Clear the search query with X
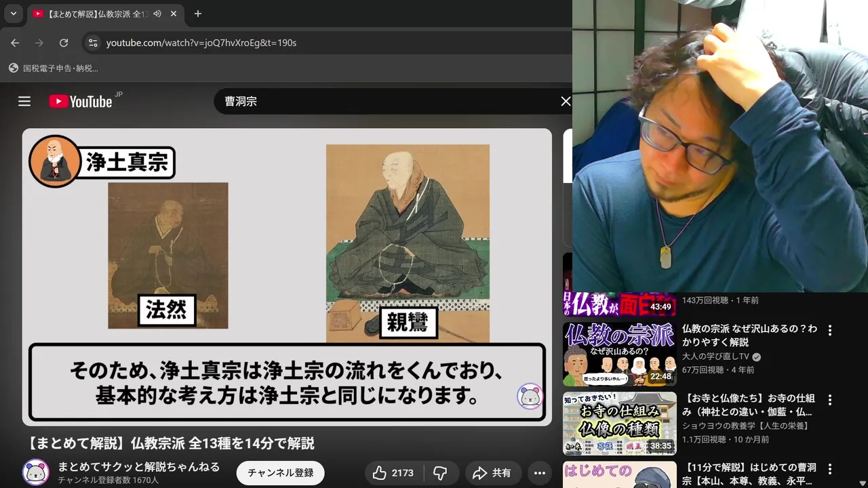This screenshot has height=488, width=868. (x=566, y=101)
